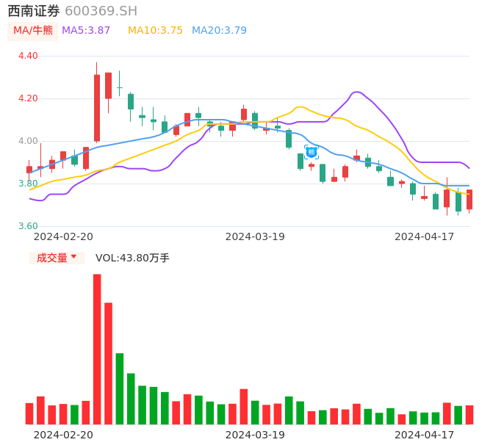Click the 2024-04-17 date under the price chart
504x445 pixels.
[425, 236]
